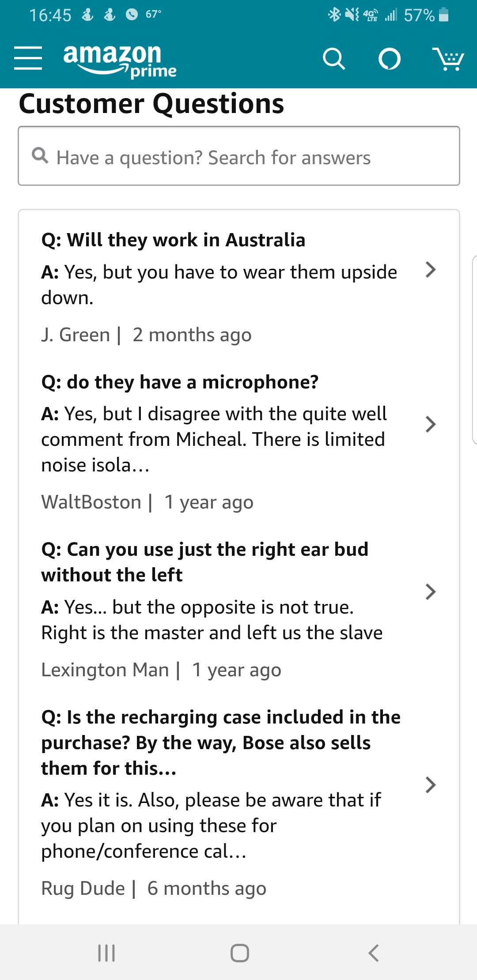Tap the search magnifier in header
The width and height of the screenshot is (477, 980).
pos(334,59)
